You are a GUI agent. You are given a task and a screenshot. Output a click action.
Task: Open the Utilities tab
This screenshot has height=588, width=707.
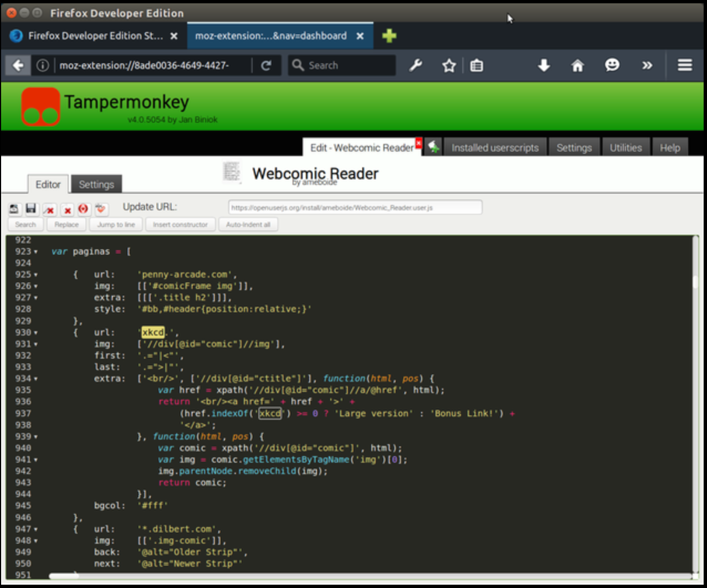tap(626, 148)
